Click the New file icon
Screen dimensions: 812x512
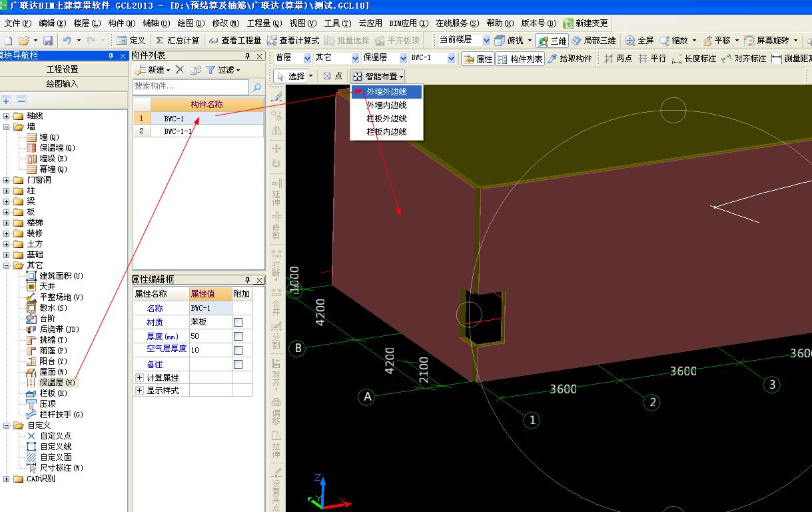[x=8, y=41]
